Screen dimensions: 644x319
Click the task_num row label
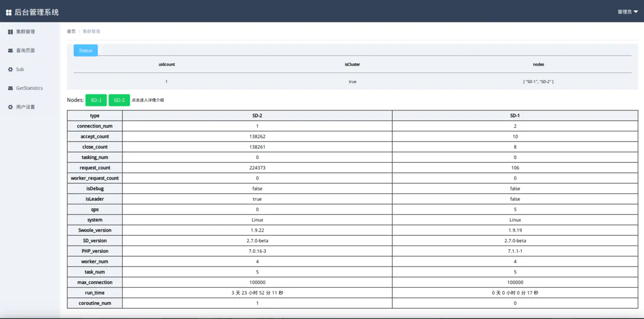pyautogui.click(x=95, y=272)
